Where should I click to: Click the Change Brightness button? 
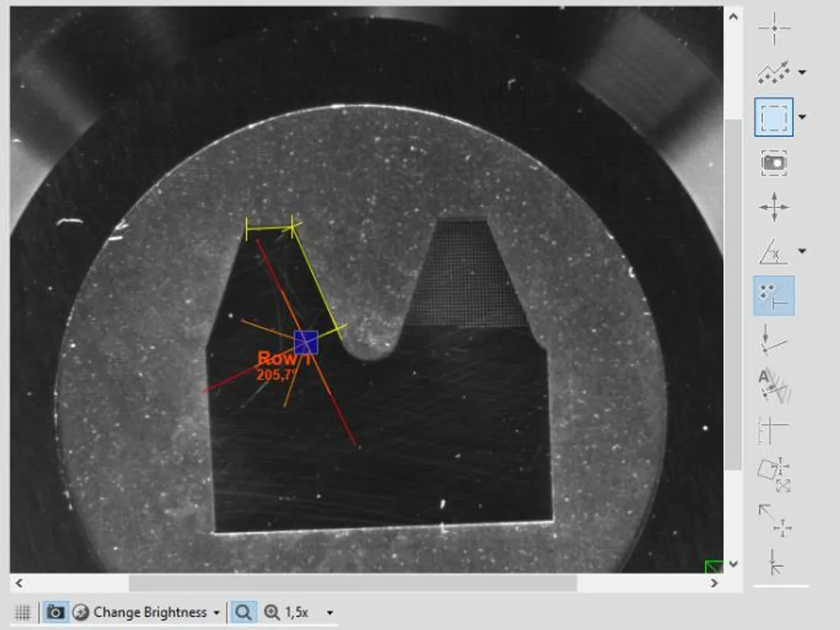150,612
